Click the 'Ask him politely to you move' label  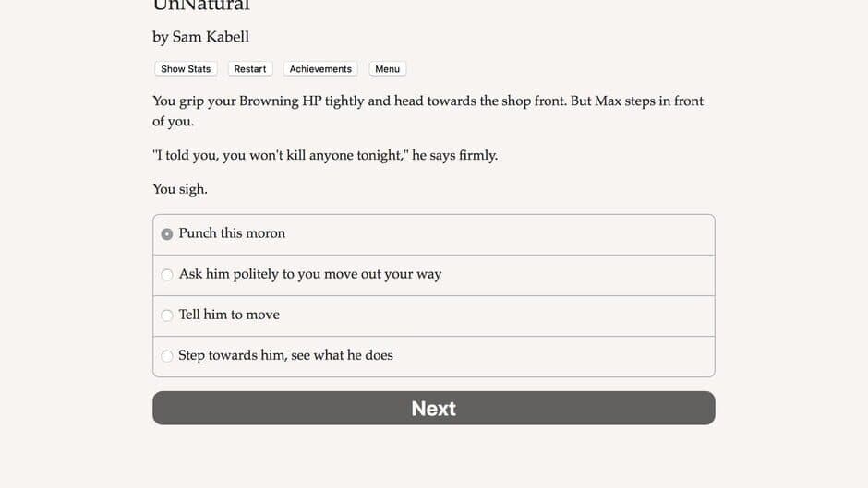point(310,274)
